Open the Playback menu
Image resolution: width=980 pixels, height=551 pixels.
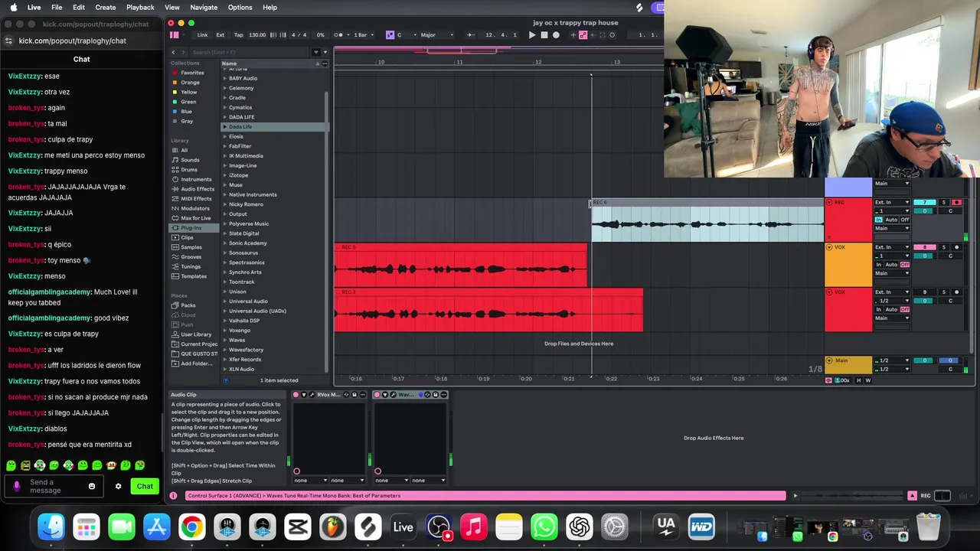coord(140,7)
